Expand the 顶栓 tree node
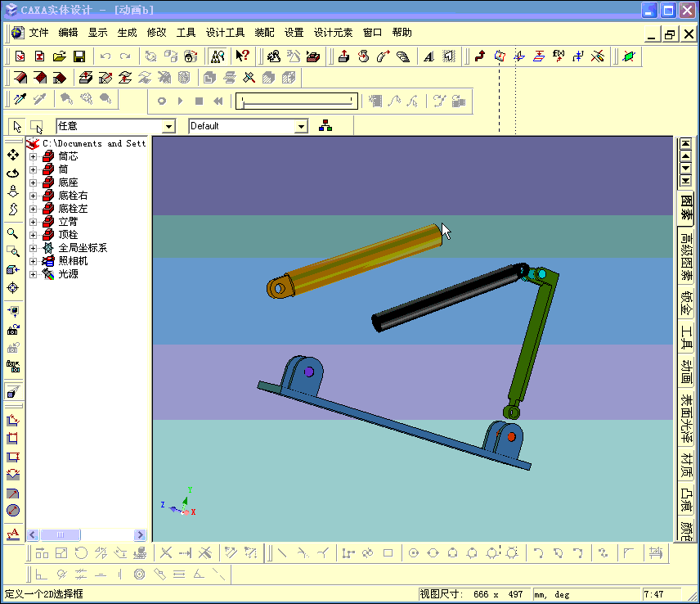700x604 pixels. (x=33, y=235)
